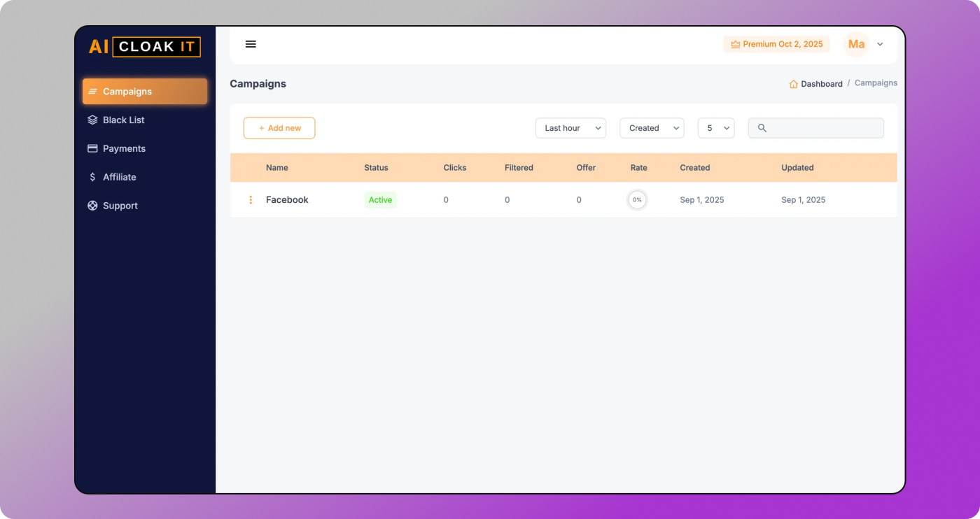Click the AI Cloak It logo
Image resolution: width=980 pixels, height=519 pixels.
145,47
